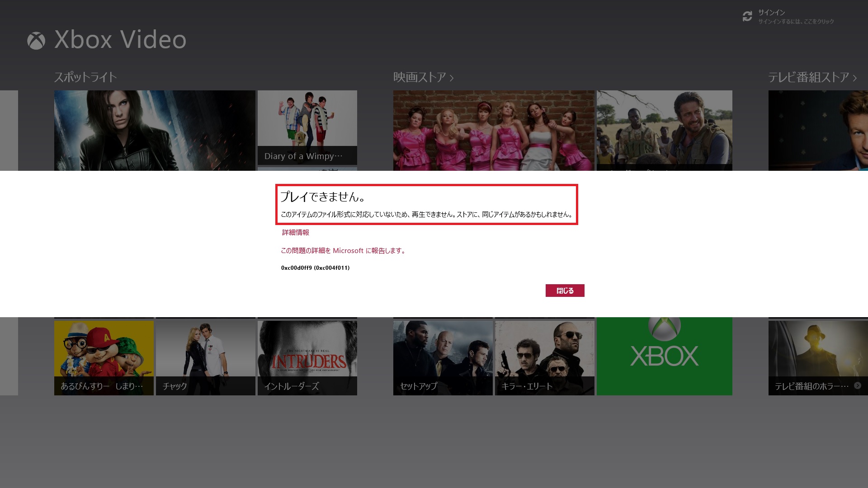This screenshot has height=488, width=868.
Task: Open the spotlight woman in black leather tile
Action: tap(154, 130)
